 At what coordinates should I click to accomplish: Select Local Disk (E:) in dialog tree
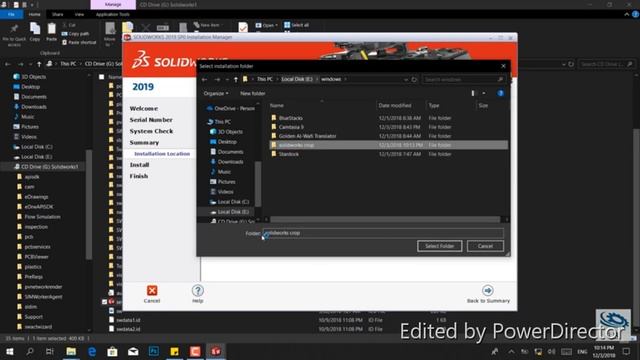coord(229,212)
